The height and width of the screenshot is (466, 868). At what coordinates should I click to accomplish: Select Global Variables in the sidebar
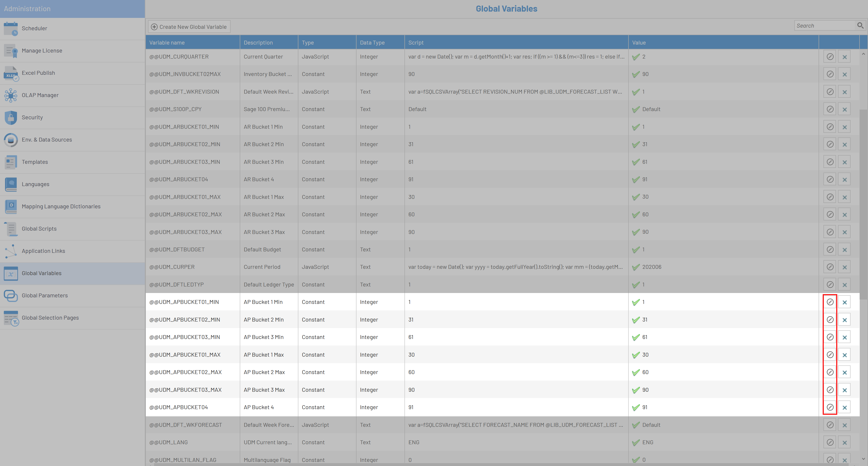pos(72,273)
